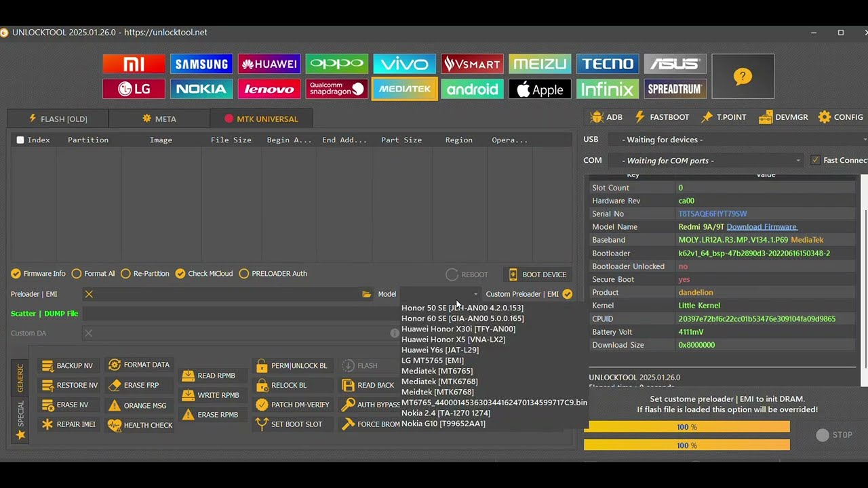Click the Preloader EMI path field
868x488 pixels.
(228, 294)
